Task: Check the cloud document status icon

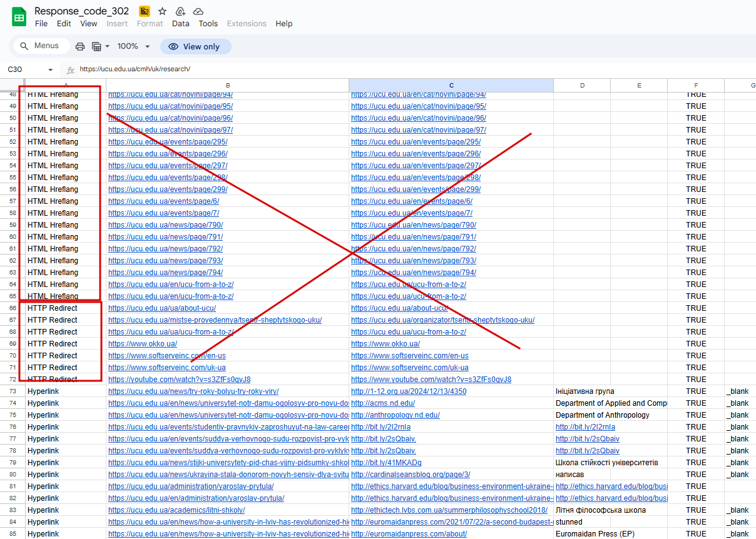Action: pos(198,11)
